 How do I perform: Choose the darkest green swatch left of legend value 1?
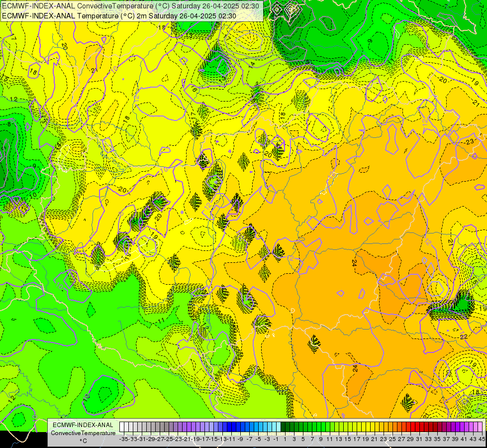pyautogui.click(x=283, y=427)
